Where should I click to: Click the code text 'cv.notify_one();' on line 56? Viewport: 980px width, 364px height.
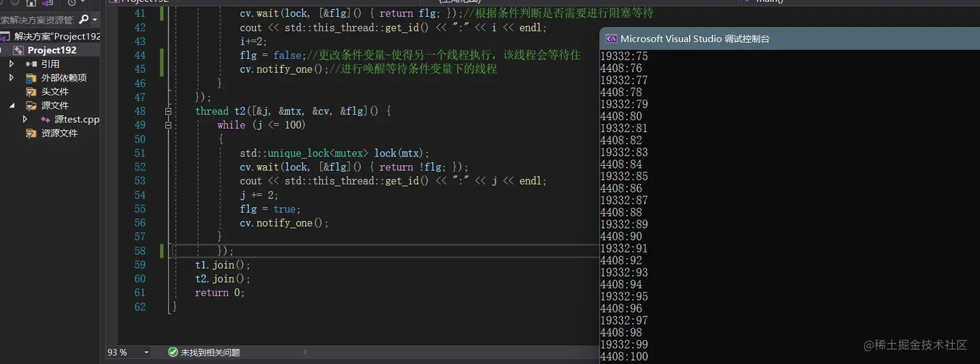click(x=285, y=223)
